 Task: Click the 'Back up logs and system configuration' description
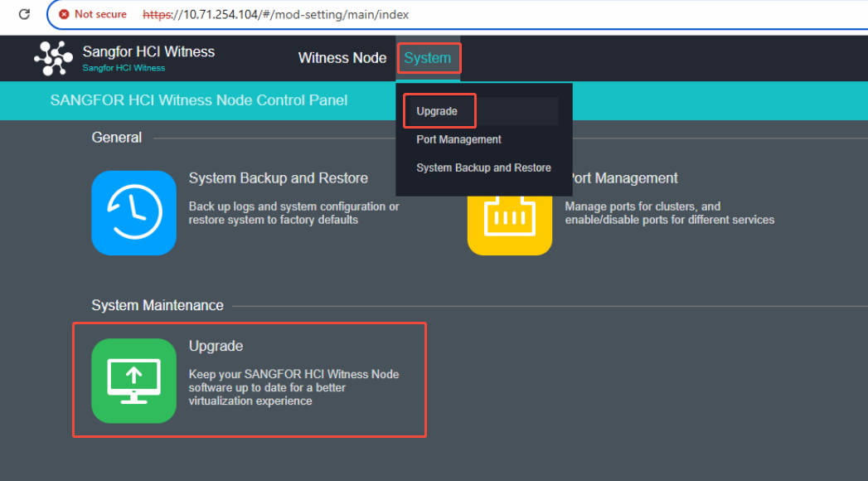(293, 213)
